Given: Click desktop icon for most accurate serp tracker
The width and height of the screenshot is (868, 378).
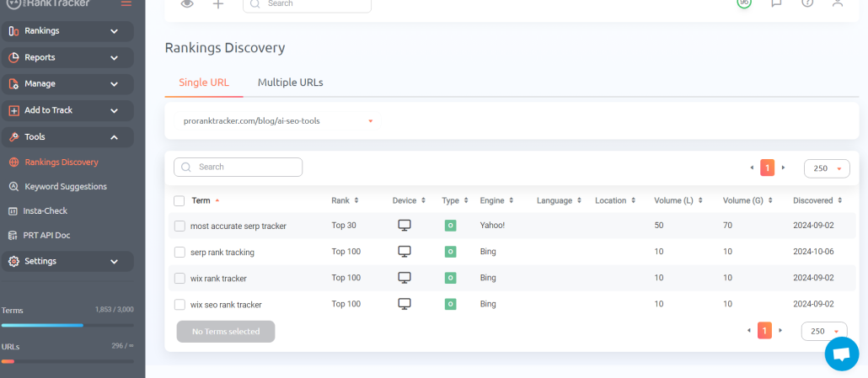Looking at the screenshot, I should click(x=405, y=225).
